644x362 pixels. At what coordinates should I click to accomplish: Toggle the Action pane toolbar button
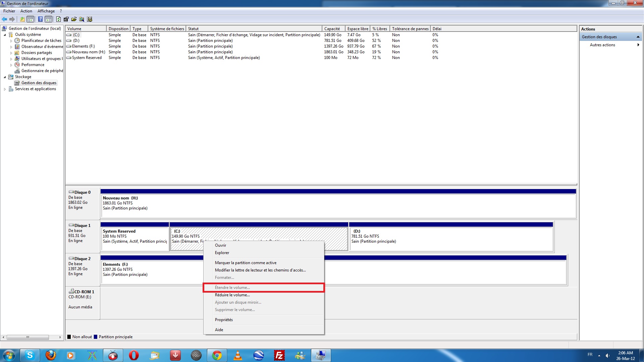49,19
